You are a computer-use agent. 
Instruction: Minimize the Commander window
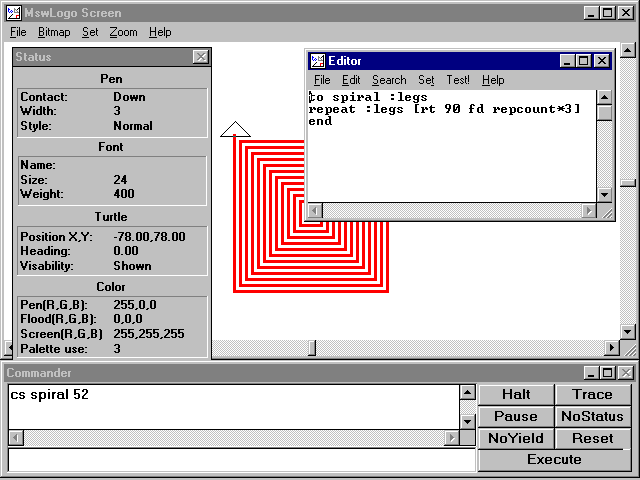click(591, 373)
